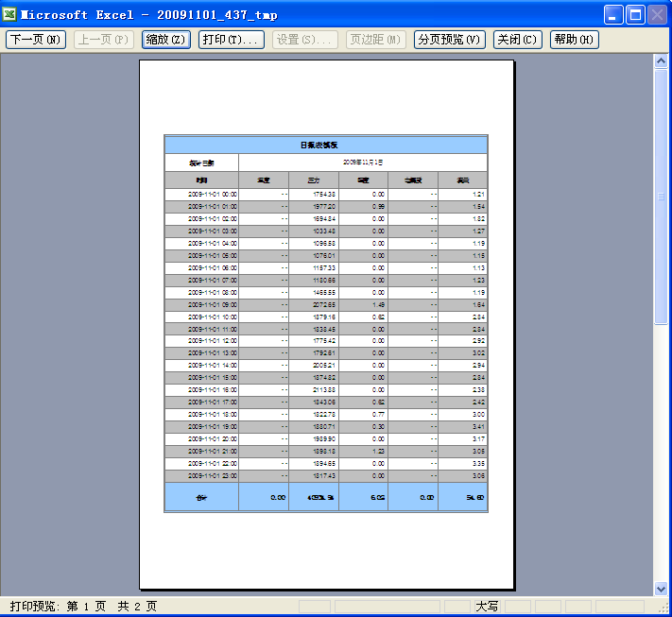Click the value 3.41 in last column
The width and height of the screenshot is (672, 617).
coord(478,427)
